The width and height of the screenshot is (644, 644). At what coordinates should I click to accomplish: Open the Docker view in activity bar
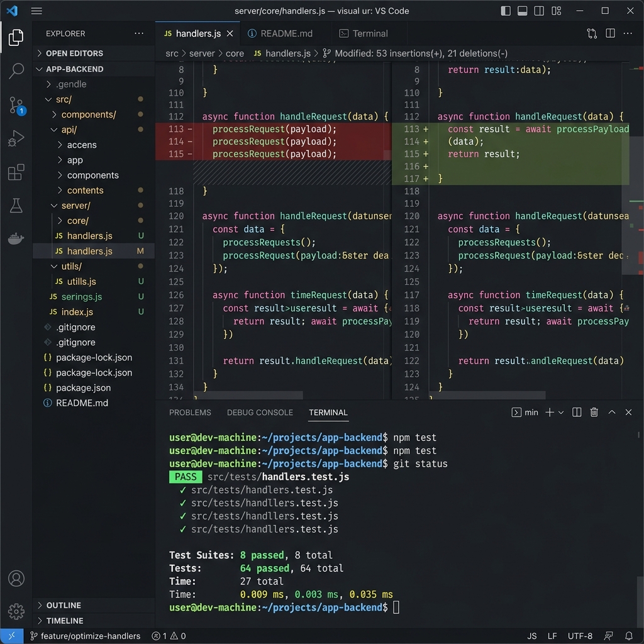coord(16,238)
